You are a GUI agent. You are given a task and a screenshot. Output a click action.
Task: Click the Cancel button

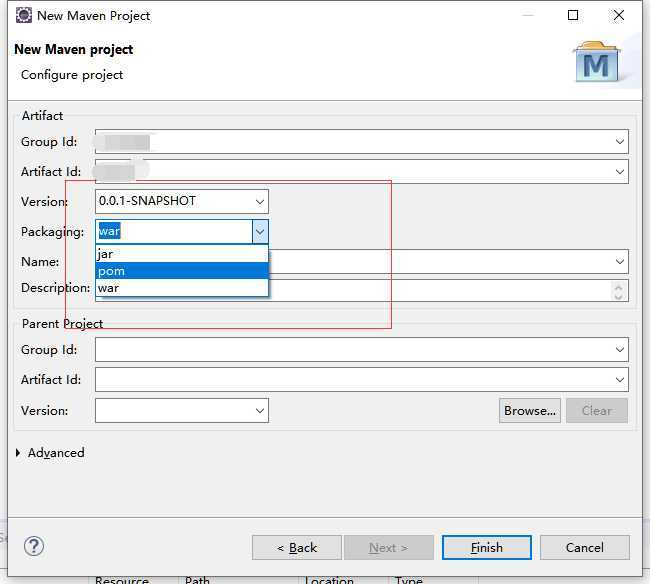[x=585, y=548]
